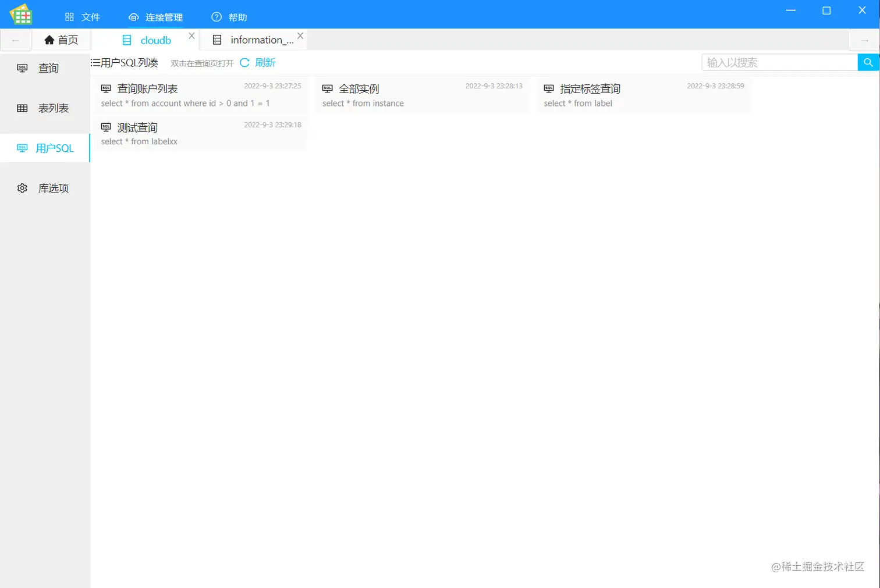Screen dimensions: 880x588
Task: Close the application window
Action: tap(862, 10)
